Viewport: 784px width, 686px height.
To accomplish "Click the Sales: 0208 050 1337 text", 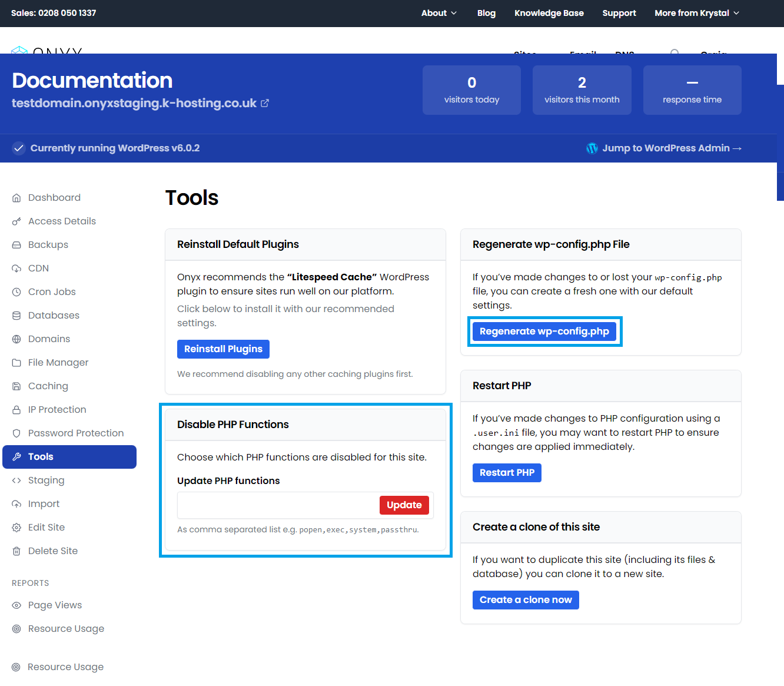I will click(54, 13).
